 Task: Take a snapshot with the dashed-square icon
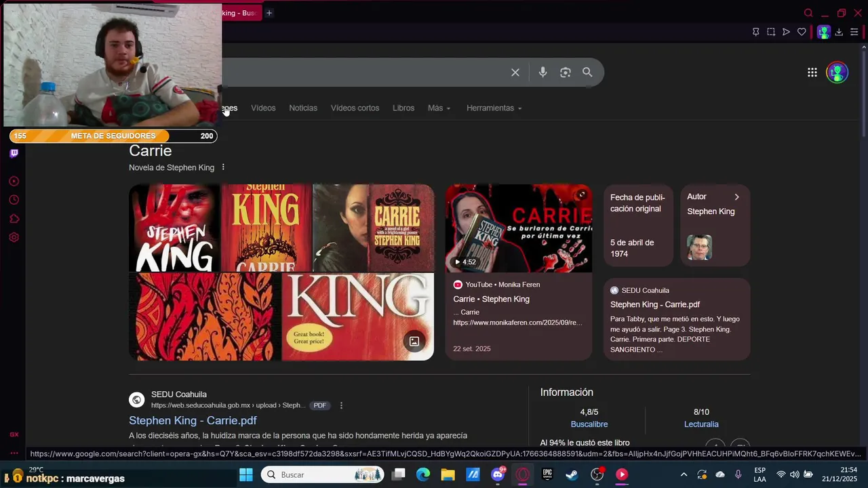click(x=771, y=32)
